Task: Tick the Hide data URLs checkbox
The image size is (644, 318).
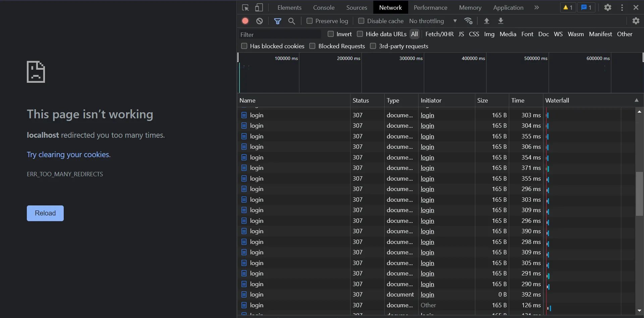Action: [x=360, y=34]
